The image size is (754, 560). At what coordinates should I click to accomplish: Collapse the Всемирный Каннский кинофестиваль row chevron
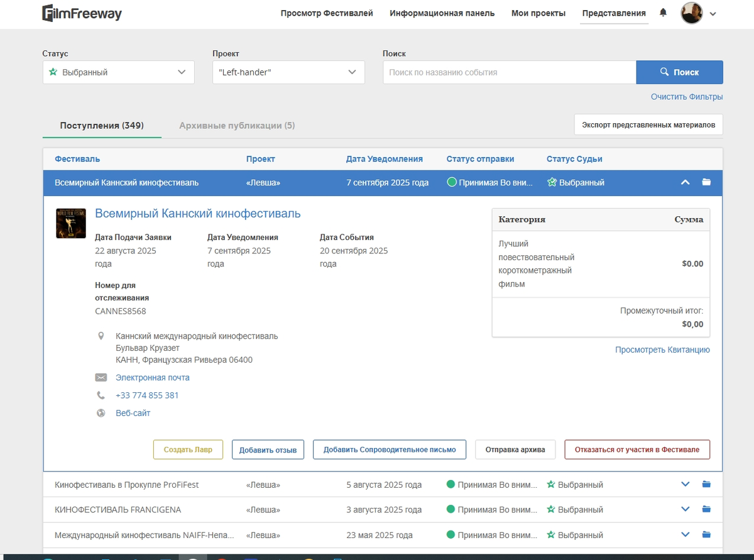tap(686, 182)
